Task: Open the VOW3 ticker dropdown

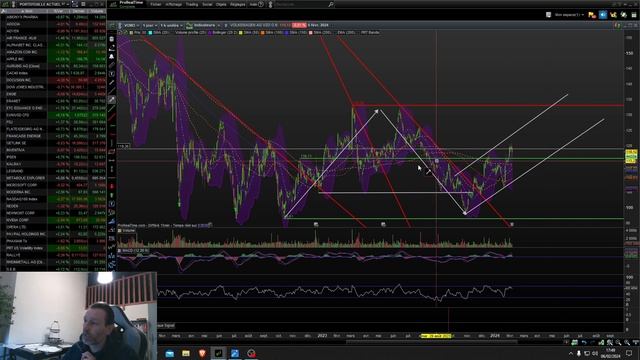Action: tap(131, 25)
